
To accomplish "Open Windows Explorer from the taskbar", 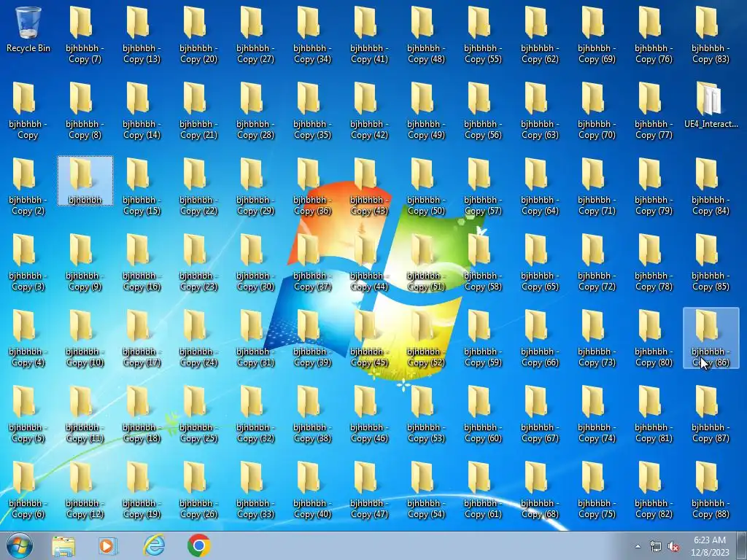I will tap(63, 545).
